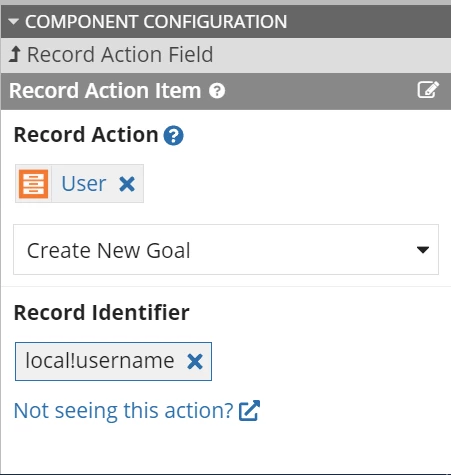The image size is (451, 475).
Task: Open the blue help icon beside Record Action
Action: click(x=173, y=135)
